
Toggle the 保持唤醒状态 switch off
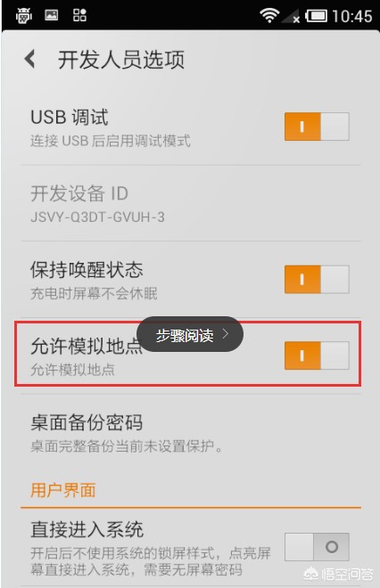[x=317, y=280]
